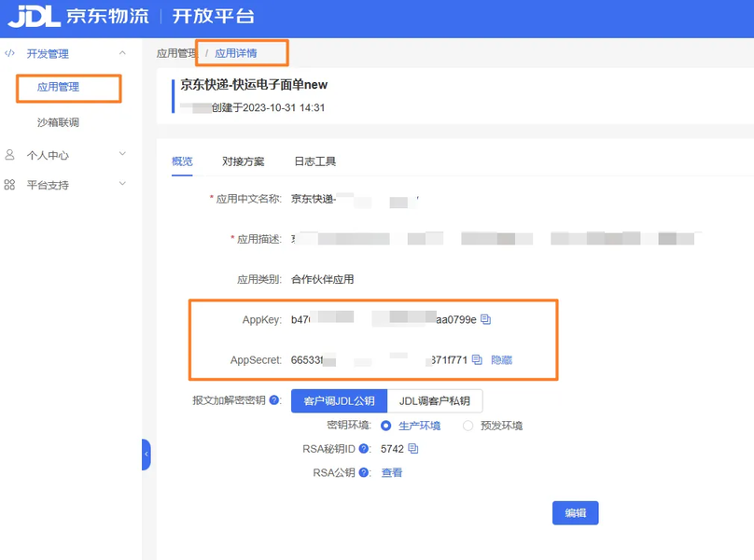
Task: Expand the 个人中心 menu section
Action: tap(122, 155)
